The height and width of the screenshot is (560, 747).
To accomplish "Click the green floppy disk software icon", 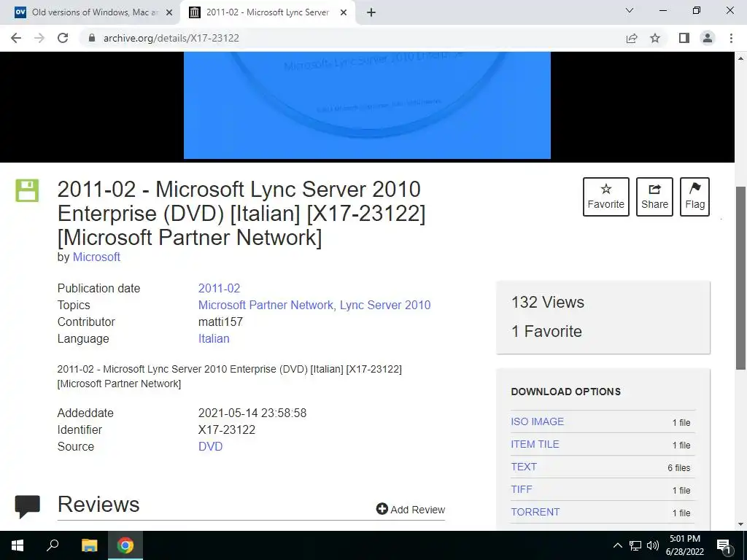I will coord(27,190).
